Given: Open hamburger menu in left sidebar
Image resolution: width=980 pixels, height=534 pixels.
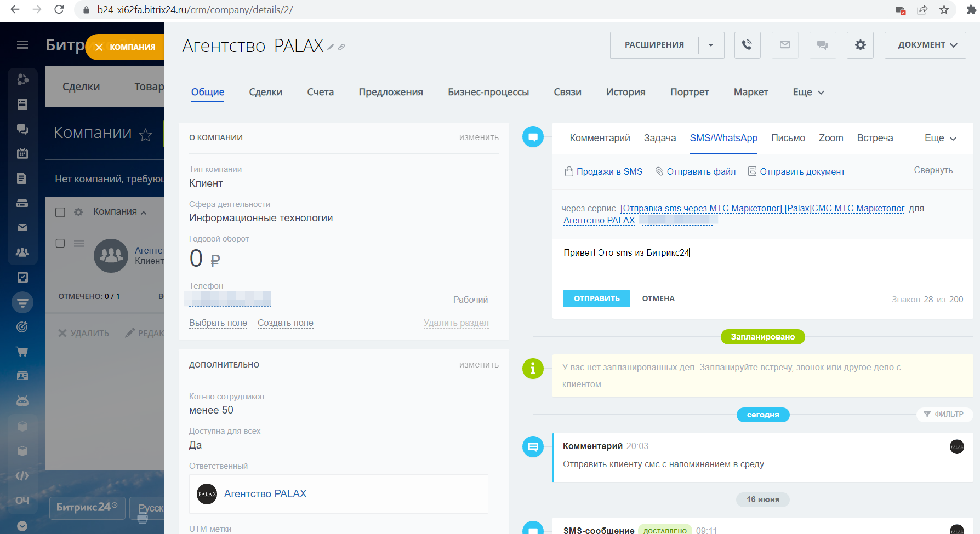Looking at the screenshot, I should (22, 45).
